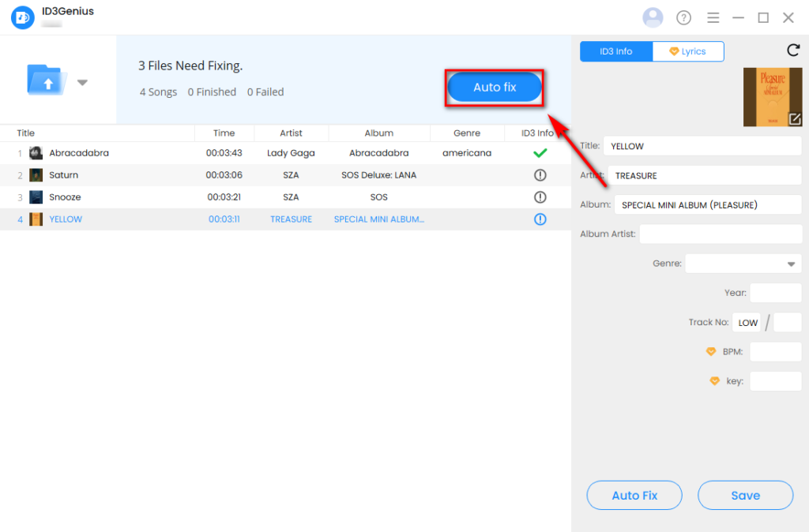Save the edited metadata
809x532 pixels.
(745, 495)
